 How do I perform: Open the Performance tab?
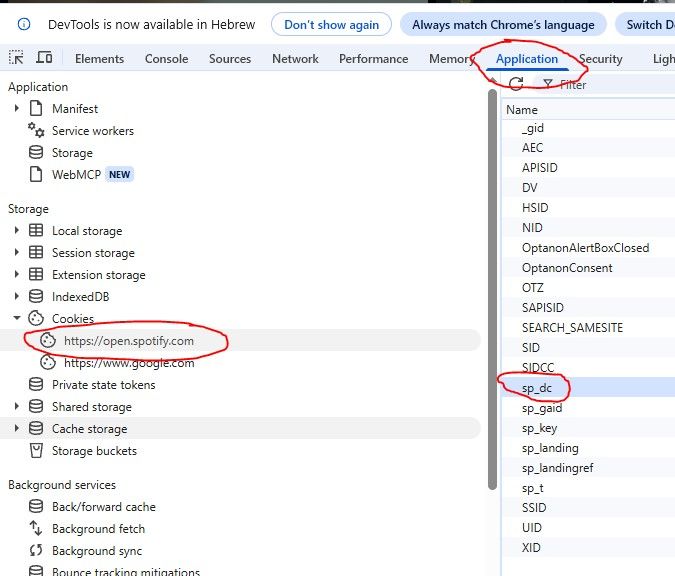(374, 59)
